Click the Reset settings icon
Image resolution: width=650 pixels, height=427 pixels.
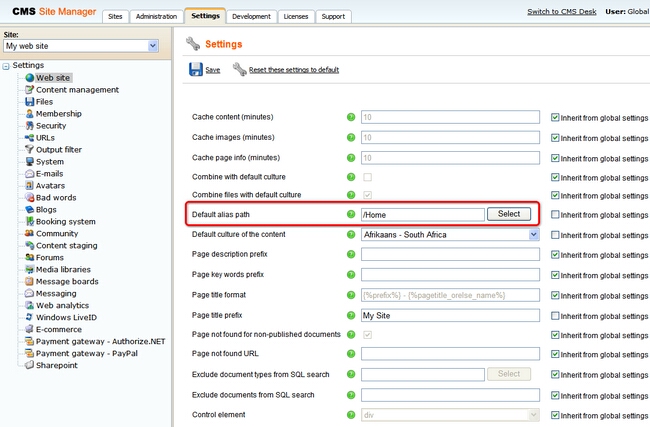coord(240,70)
